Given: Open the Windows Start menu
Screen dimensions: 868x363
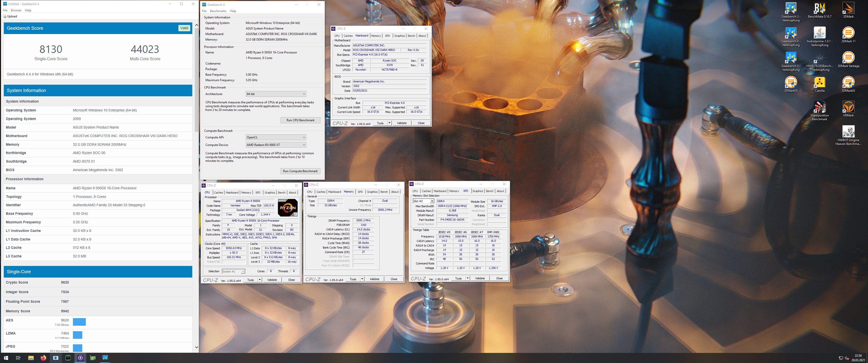Looking at the screenshot, I should [6, 358].
